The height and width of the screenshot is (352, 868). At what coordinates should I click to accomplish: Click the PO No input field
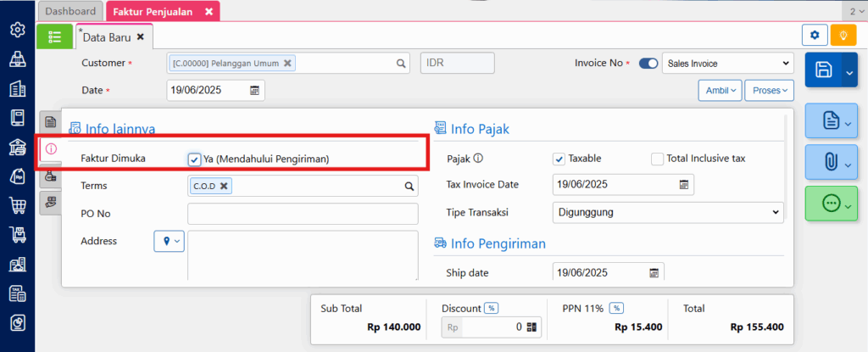303,214
